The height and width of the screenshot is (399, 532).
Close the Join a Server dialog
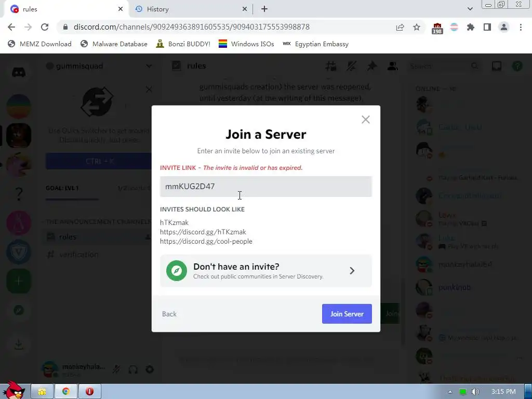click(x=365, y=119)
